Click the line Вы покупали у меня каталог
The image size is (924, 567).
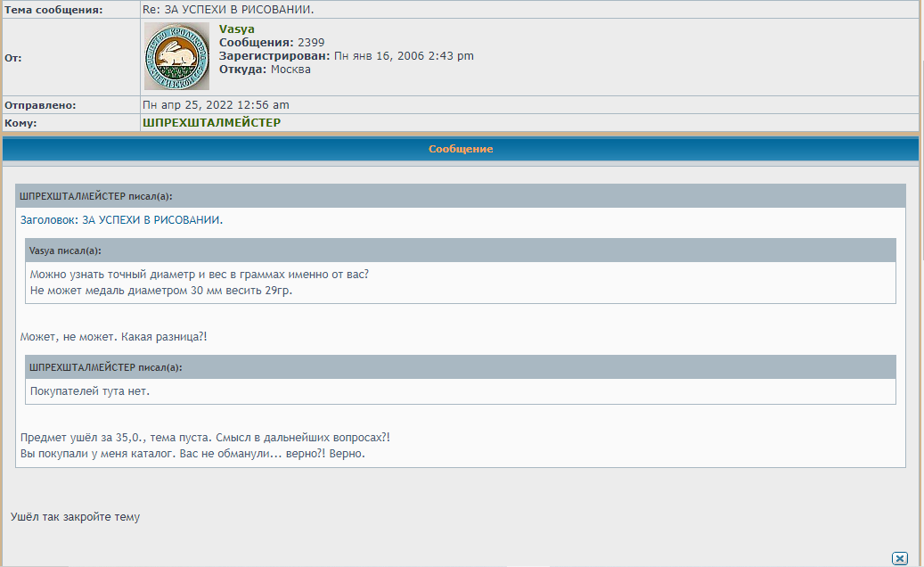pyautogui.click(x=192, y=454)
